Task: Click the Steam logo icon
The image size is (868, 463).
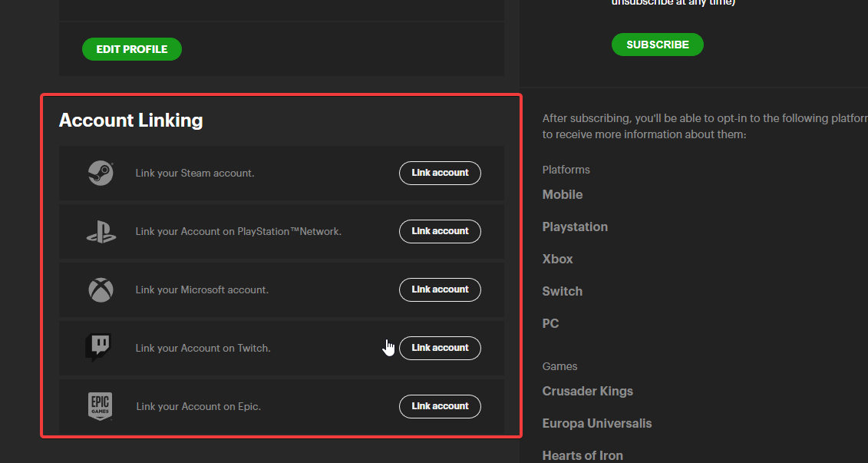Action: tap(101, 174)
